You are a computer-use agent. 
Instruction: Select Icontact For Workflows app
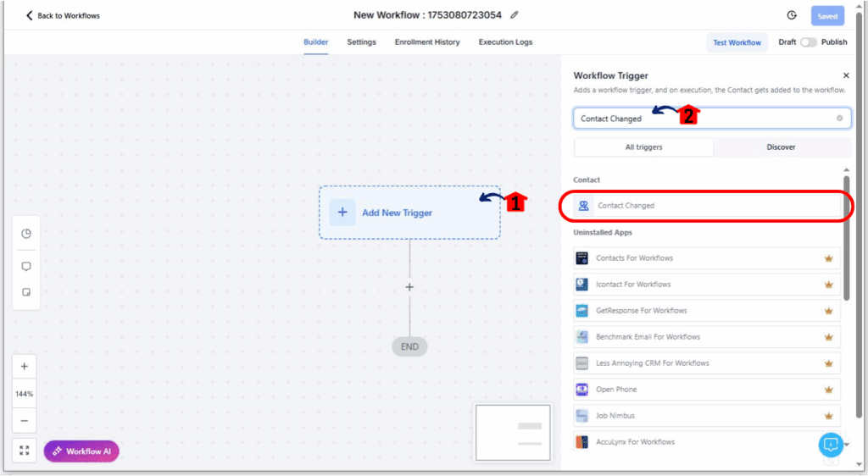(x=707, y=285)
